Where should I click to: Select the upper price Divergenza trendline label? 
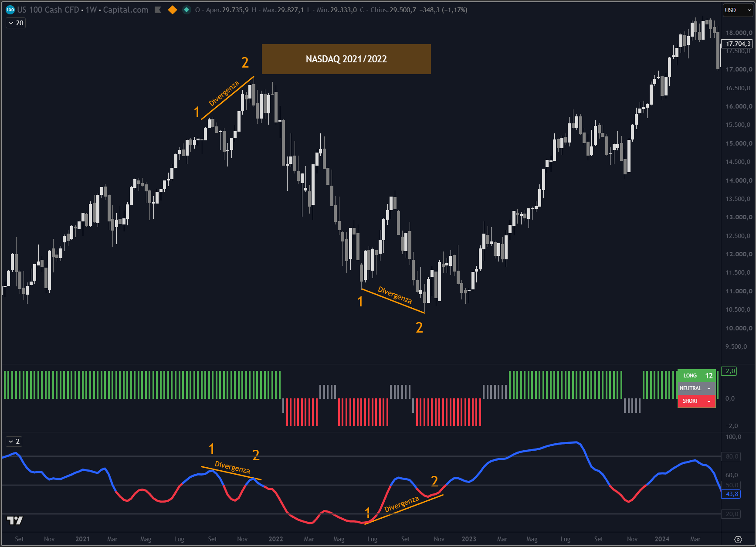[224, 93]
